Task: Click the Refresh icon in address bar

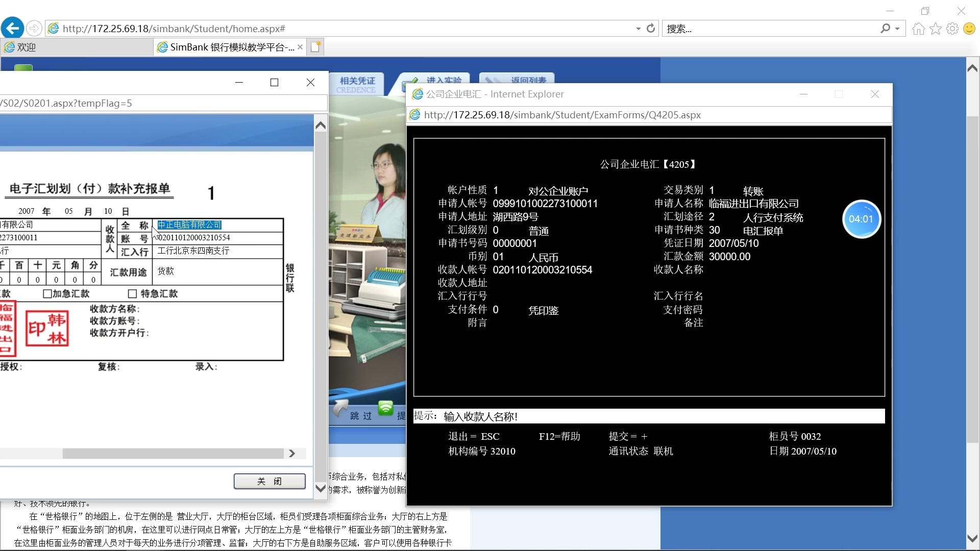Action: click(651, 29)
